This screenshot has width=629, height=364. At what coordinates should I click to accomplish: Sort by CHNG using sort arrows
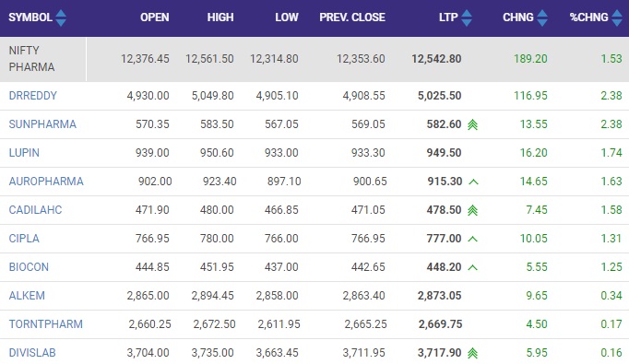(x=542, y=18)
